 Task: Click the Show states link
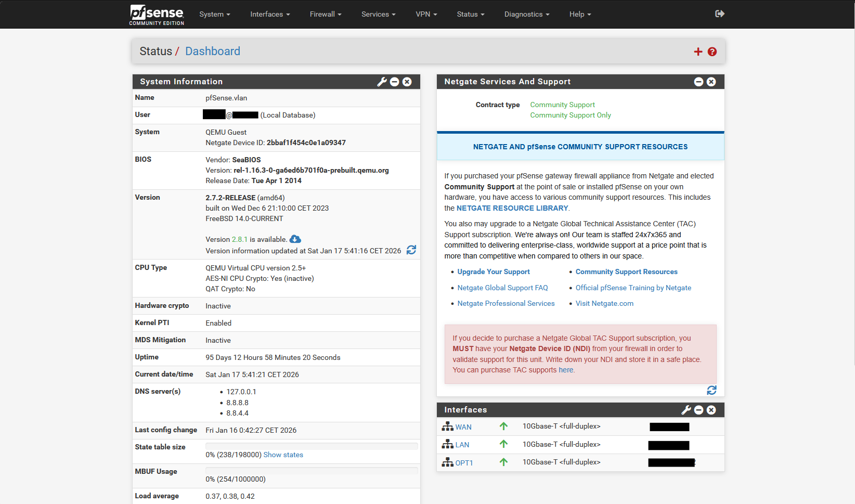(283, 454)
